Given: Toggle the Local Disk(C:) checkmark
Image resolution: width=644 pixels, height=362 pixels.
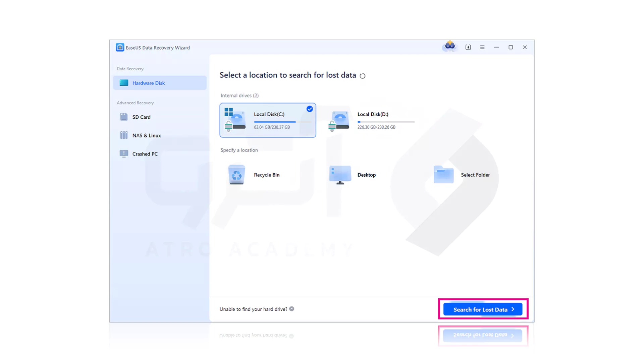Looking at the screenshot, I should (310, 109).
